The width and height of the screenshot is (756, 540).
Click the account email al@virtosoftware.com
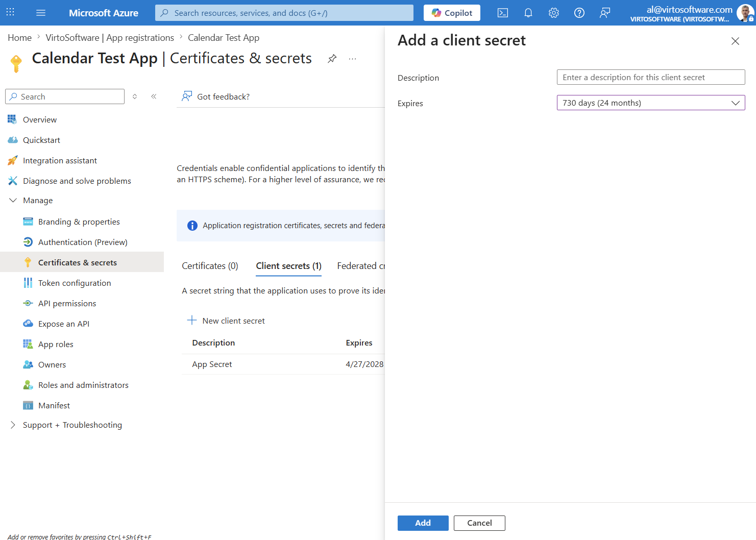coord(689,9)
